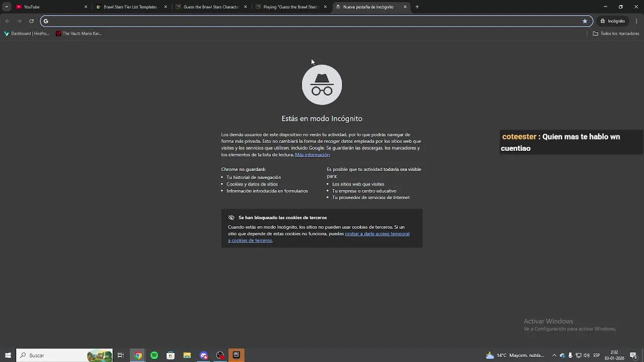Click the blocked cookies crossed-eye icon
The width and height of the screenshot is (644, 362).
[231, 218]
